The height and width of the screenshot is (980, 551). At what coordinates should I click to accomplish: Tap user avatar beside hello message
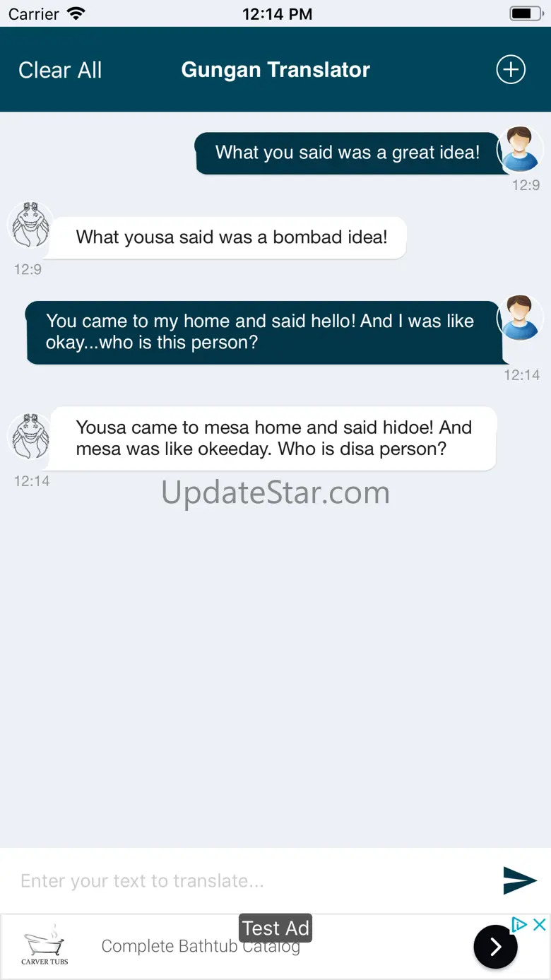pyautogui.click(x=520, y=318)
